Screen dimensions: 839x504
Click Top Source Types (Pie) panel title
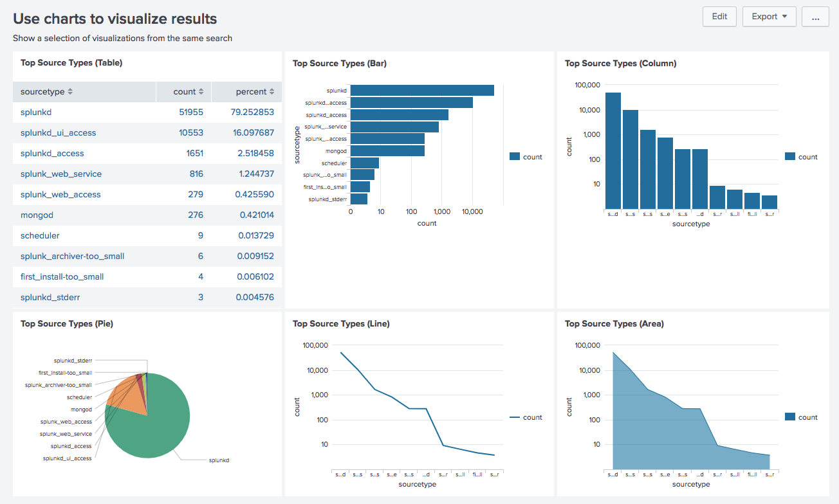(67, 324)
